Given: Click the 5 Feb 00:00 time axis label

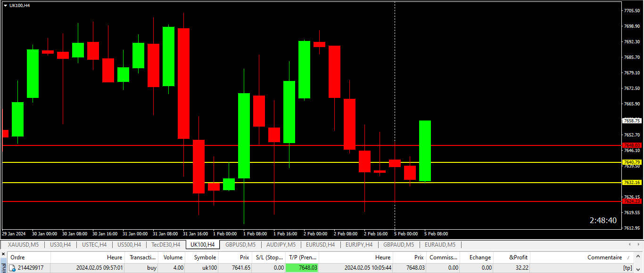Looking at the screenshot, I should (x=406, y=234).
